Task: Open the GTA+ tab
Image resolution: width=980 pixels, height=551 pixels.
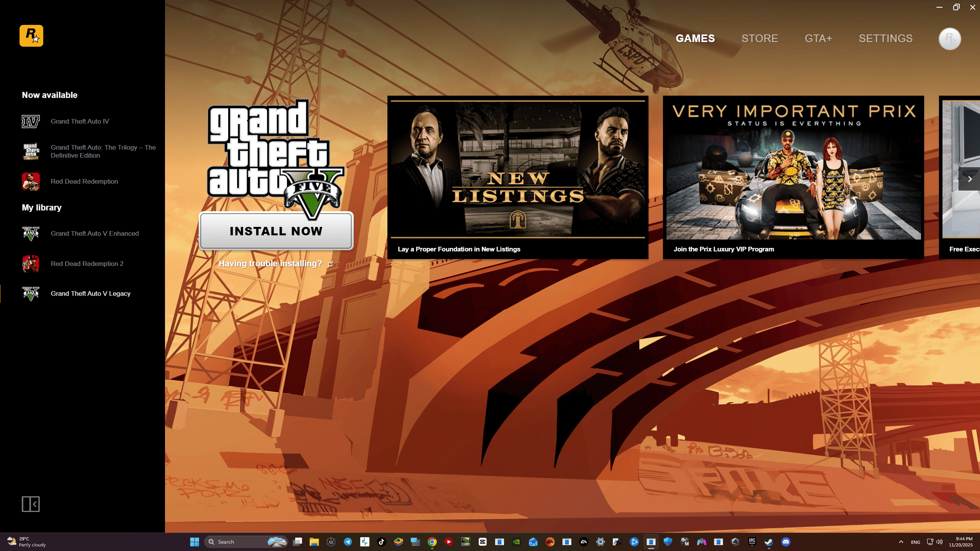Action: point(818,39)
